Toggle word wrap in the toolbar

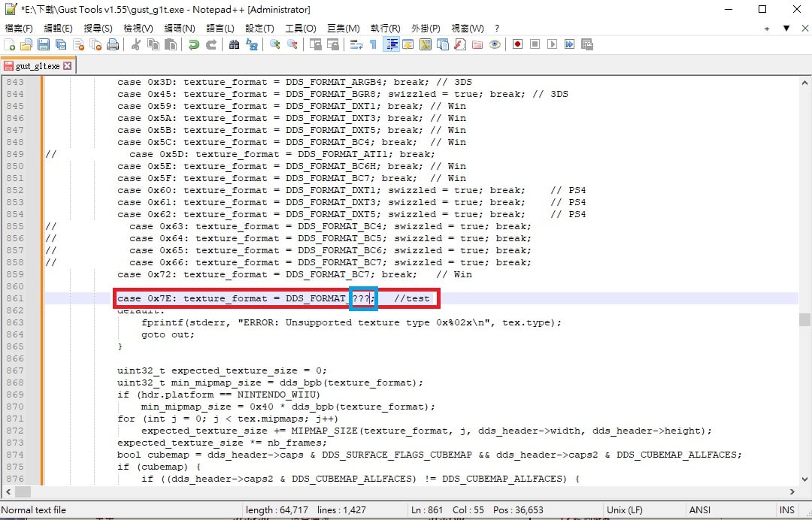point(356,44)
